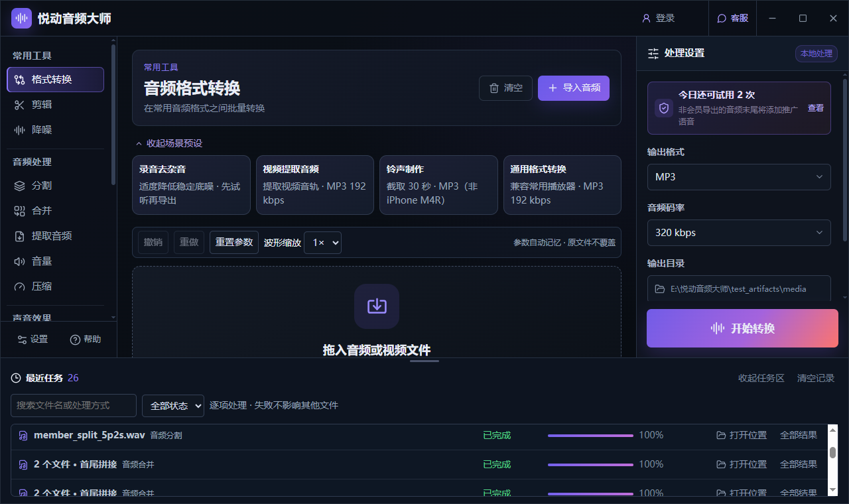Click the 查看 link in trial notice
849x504 pixels.
[816, 108]
